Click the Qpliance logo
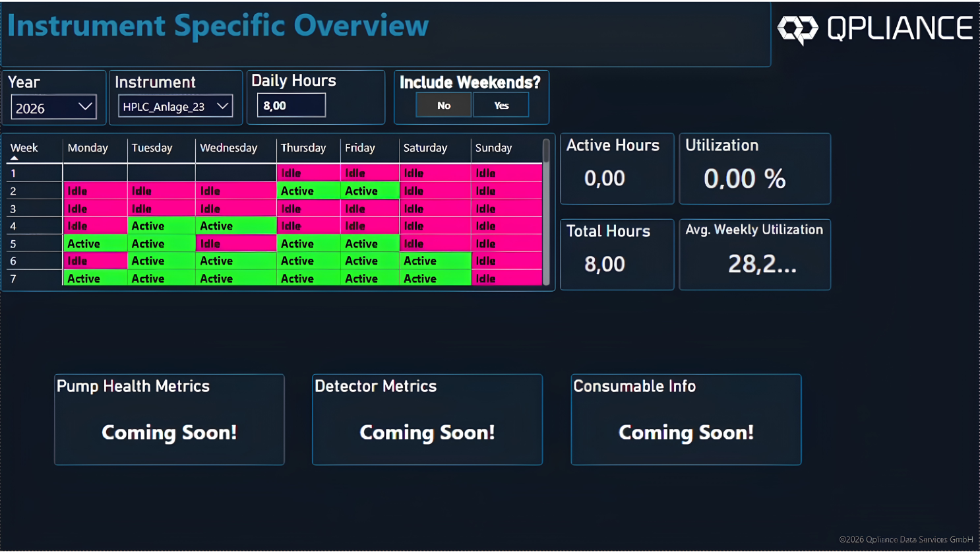Viewport: 980px width, 553px height. (x=874, y=29)
